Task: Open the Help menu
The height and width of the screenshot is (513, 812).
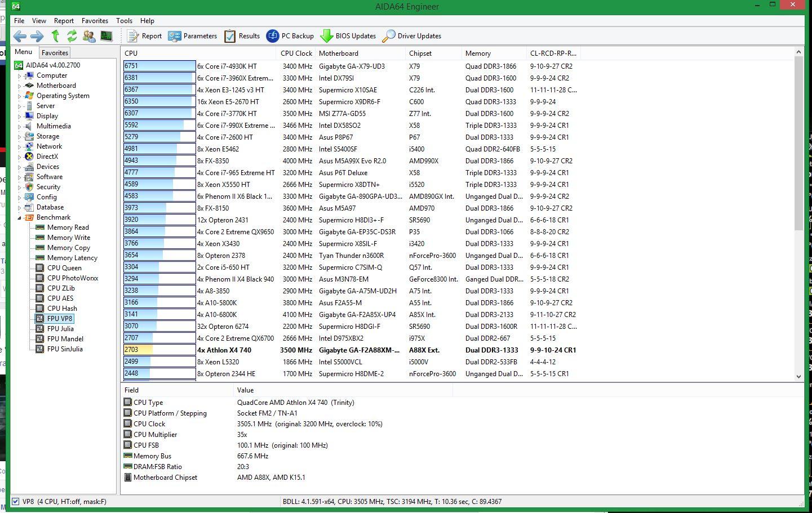Action: pos(147,21)
